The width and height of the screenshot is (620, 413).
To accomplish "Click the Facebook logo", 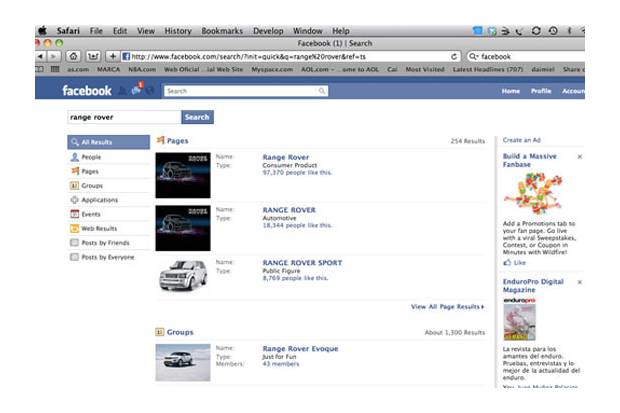I will 87,91.
